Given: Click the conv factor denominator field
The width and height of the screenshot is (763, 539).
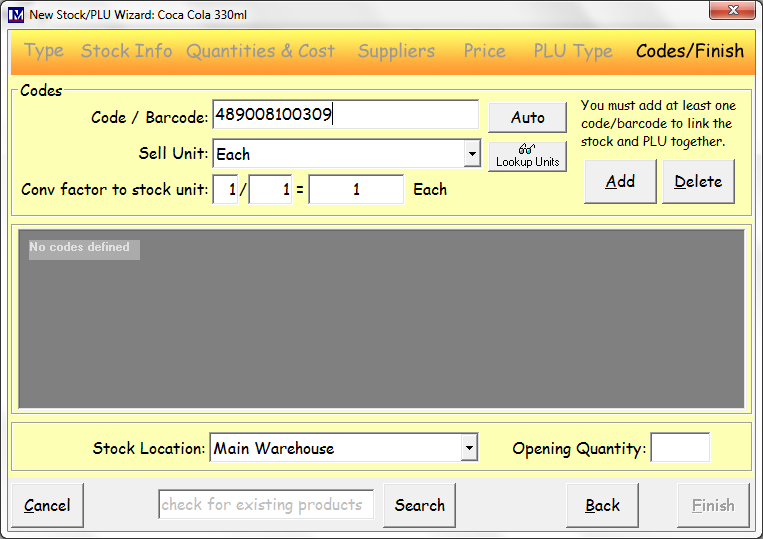Looking at the screenshot, I should click(271, 189).
